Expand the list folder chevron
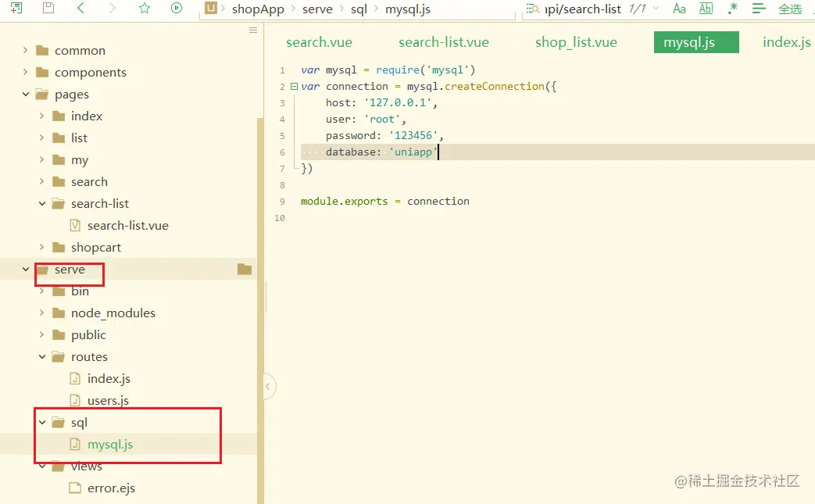Image resolution: width=815 pixels, height=504 pixels. click(42, 138)
